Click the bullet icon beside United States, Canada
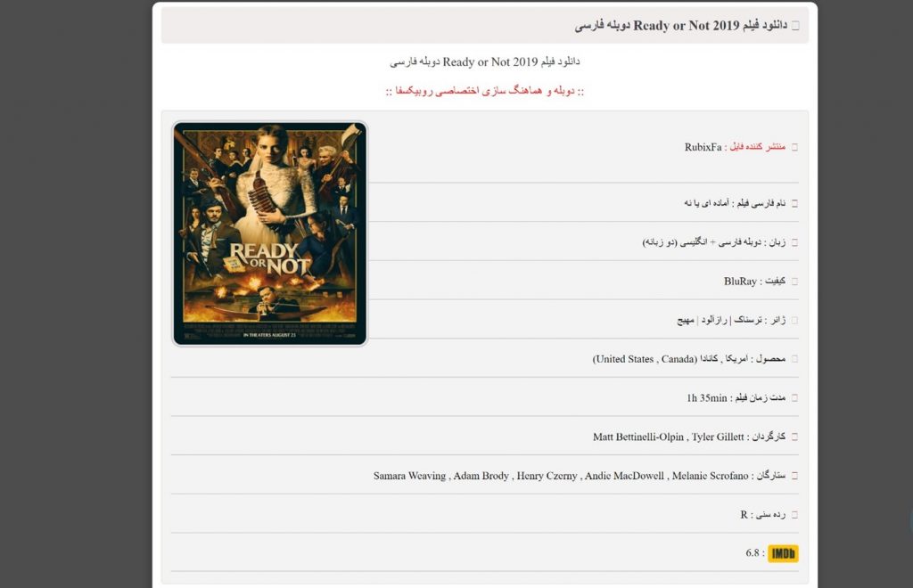The height and width of the screenshot is (588, 913). click(794, 359)
